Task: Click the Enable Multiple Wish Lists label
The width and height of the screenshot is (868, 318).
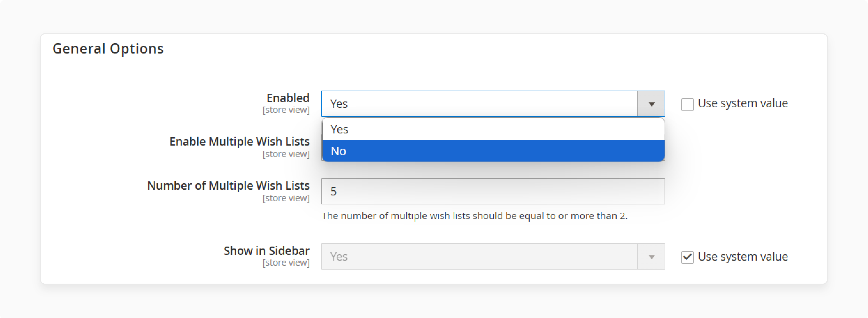Action: tap(239, 141)
